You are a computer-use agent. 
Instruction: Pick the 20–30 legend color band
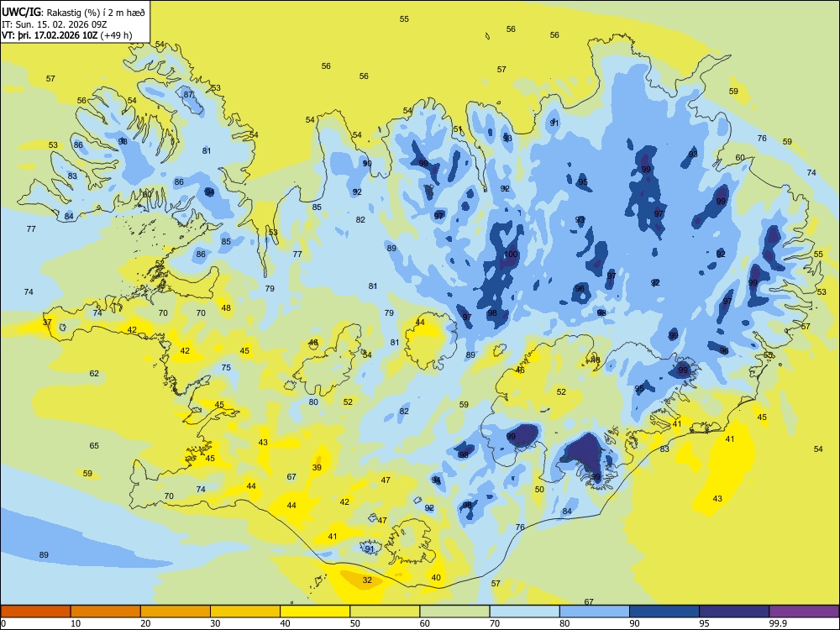tap(176, 612)
